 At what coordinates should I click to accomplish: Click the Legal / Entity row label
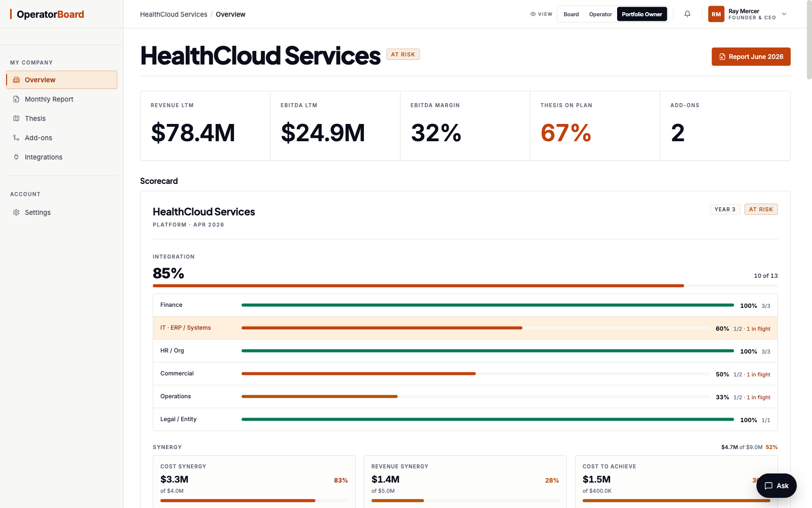pos(179,419)
